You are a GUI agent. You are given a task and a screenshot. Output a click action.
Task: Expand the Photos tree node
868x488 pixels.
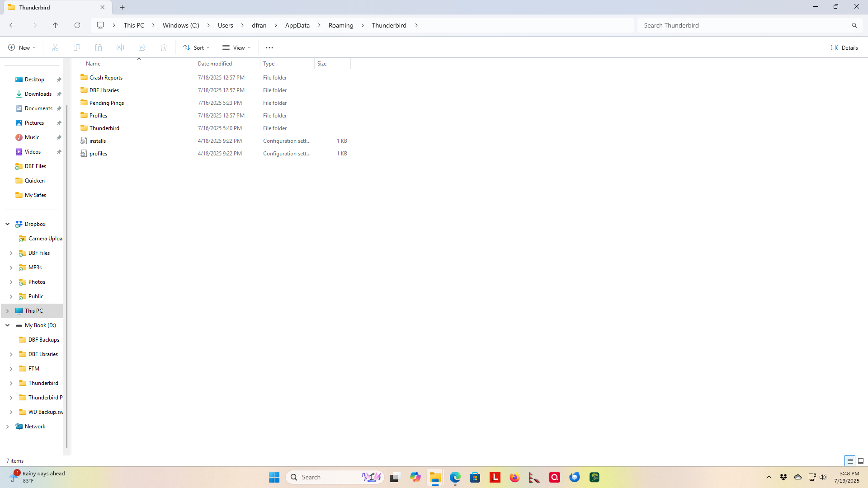coord(11,282)
